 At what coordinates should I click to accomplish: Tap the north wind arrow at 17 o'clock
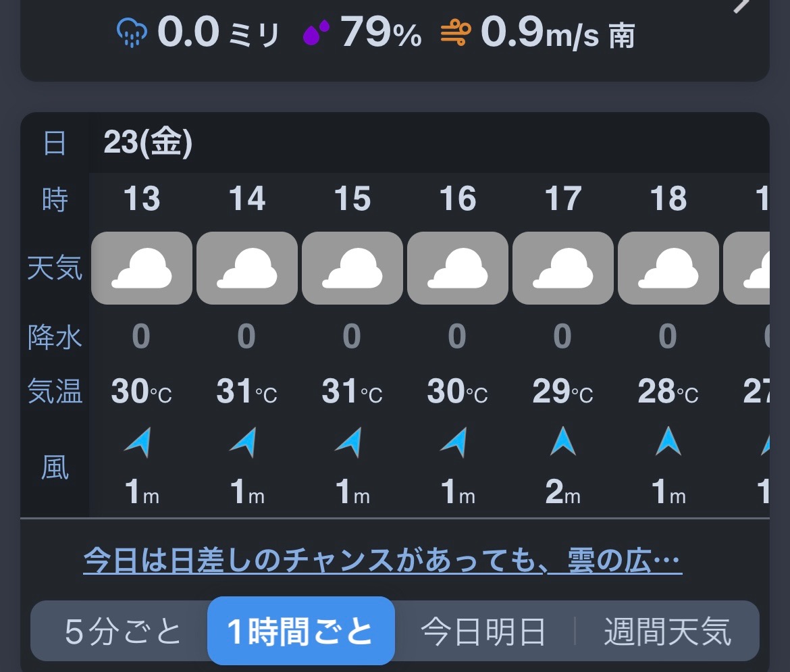562,441
